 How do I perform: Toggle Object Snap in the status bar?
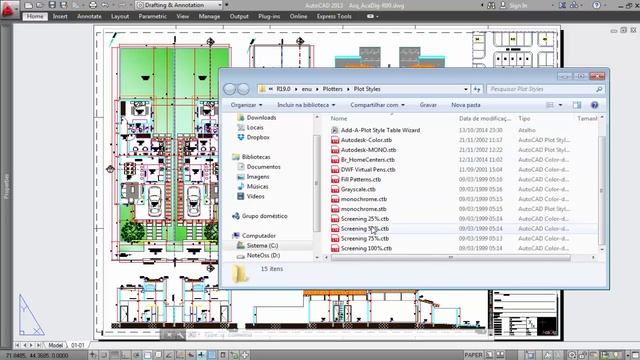coord(147,355)
